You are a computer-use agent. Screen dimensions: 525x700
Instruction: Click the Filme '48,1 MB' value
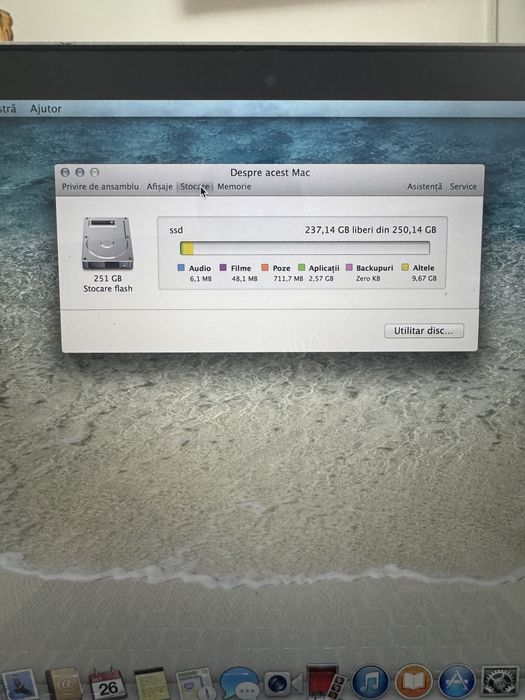click(x=244, y=279)
